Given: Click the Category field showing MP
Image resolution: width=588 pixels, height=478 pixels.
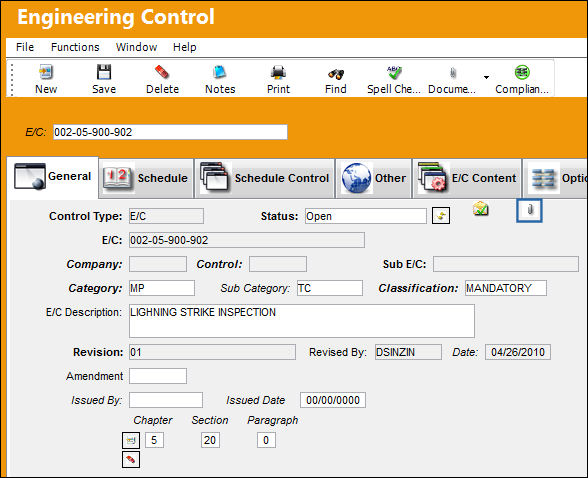Looking at the screenshot, I should [x=162, y=288].
